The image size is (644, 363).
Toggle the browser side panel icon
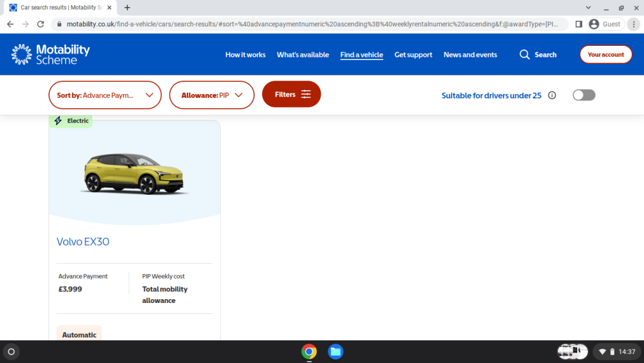579,25
